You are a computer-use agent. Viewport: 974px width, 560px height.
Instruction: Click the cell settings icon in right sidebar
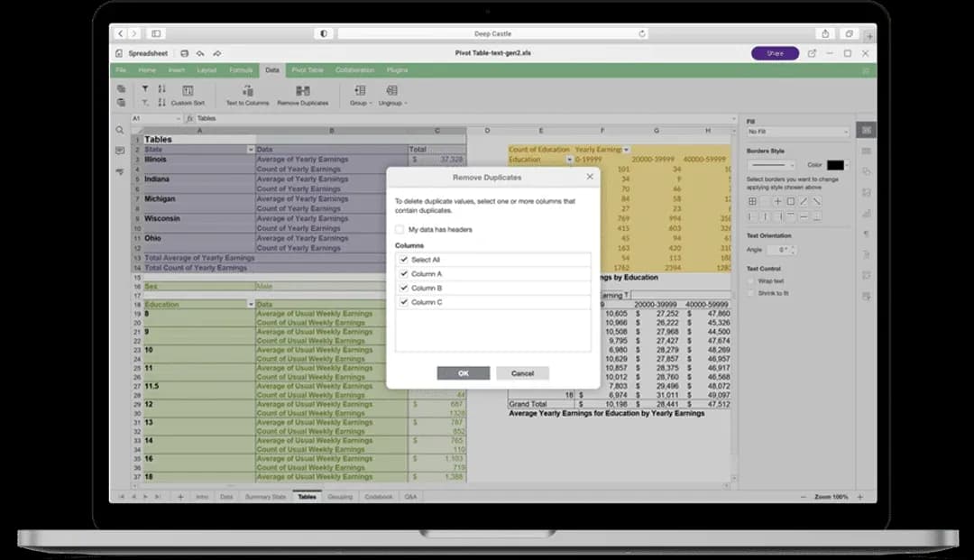866,130
